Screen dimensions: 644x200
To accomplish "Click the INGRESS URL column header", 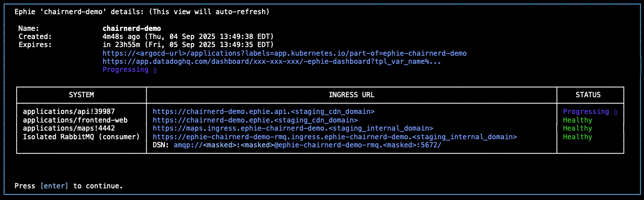I will tap(352, 95).
